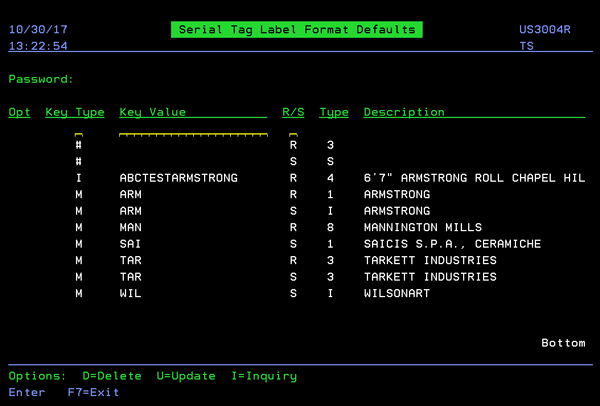Click the 6'7" ARMSTRONG ROLL CHAPEL HIL description
Image resolution: width=600 pixels, height=406 pixels.
click(474, 178)
